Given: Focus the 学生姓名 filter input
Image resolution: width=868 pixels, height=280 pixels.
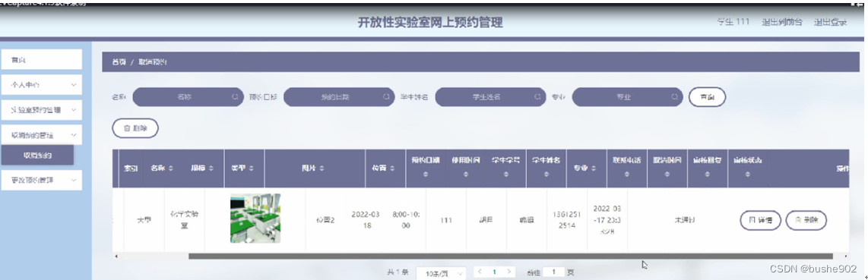Looking at the screenshot, I should point(490,96).
